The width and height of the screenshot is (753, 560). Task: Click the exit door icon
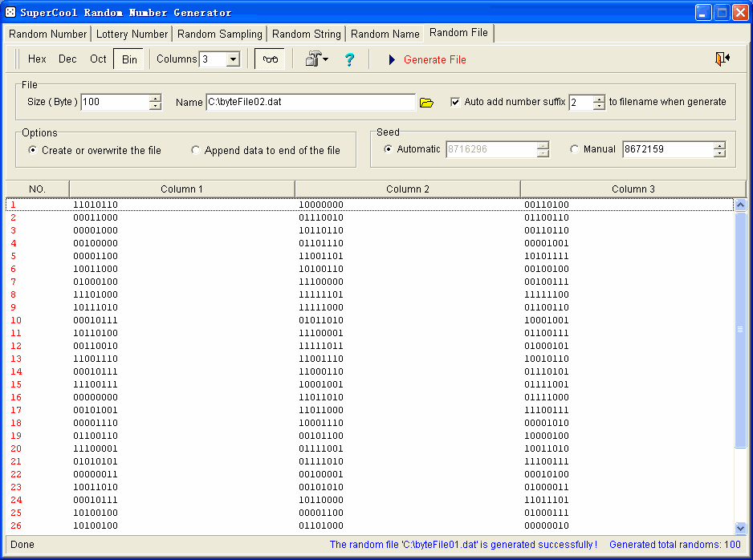[722, 59]
